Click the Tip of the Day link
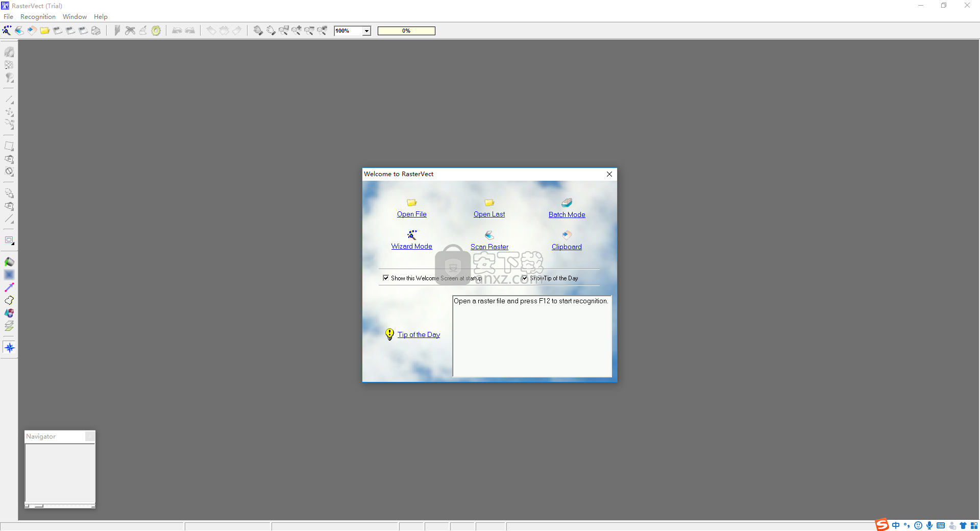This screenshot has height=531, width=980. [x=419, y=335]
